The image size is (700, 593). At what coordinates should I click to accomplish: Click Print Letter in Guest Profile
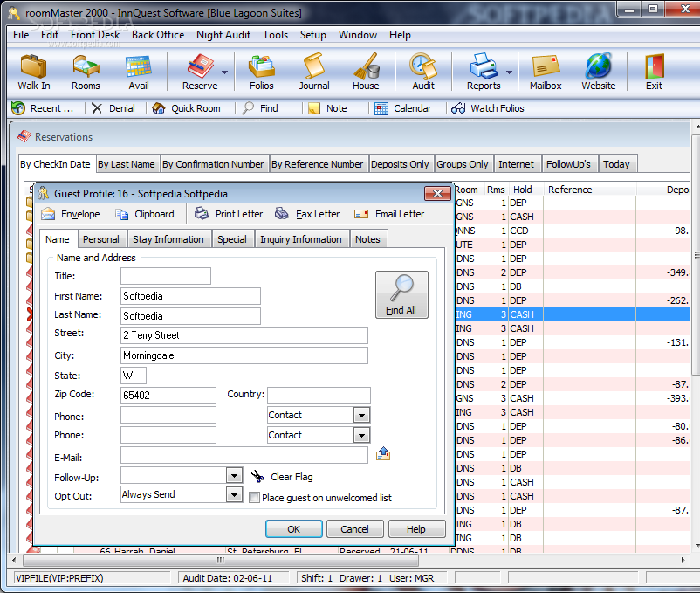point(229,214)
